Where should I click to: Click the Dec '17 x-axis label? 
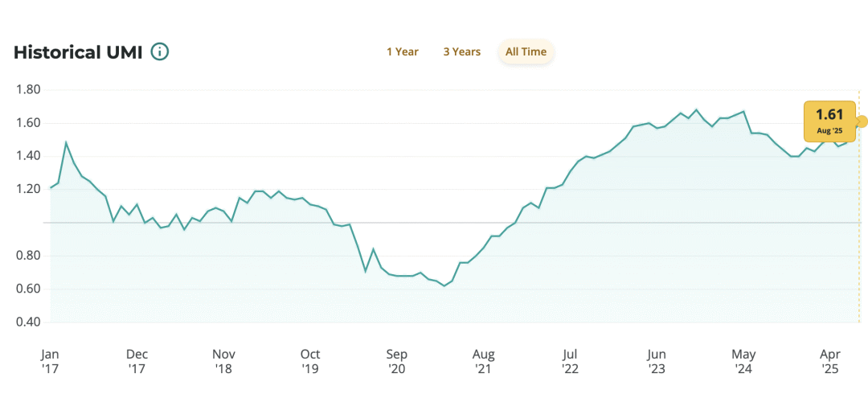click(x=137, y=361)
